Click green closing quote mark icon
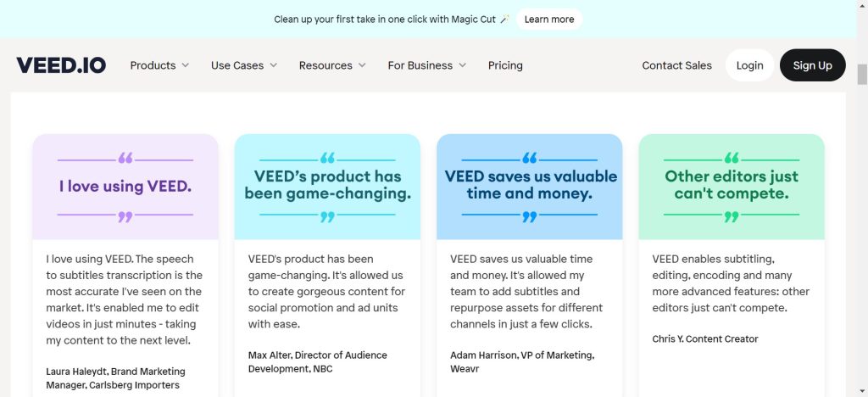The height and width of the screenshot is (397, 868). [732, 217]
